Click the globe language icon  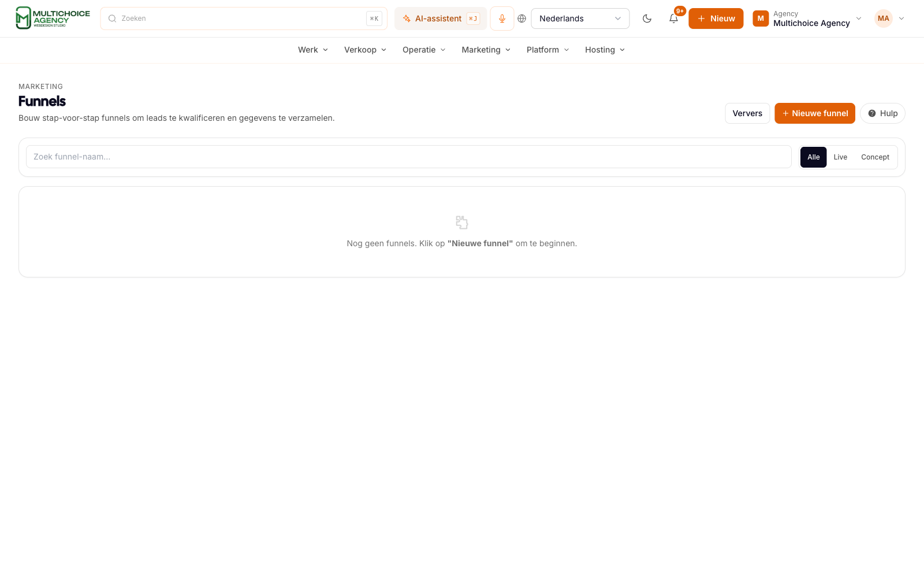[522, 18]
